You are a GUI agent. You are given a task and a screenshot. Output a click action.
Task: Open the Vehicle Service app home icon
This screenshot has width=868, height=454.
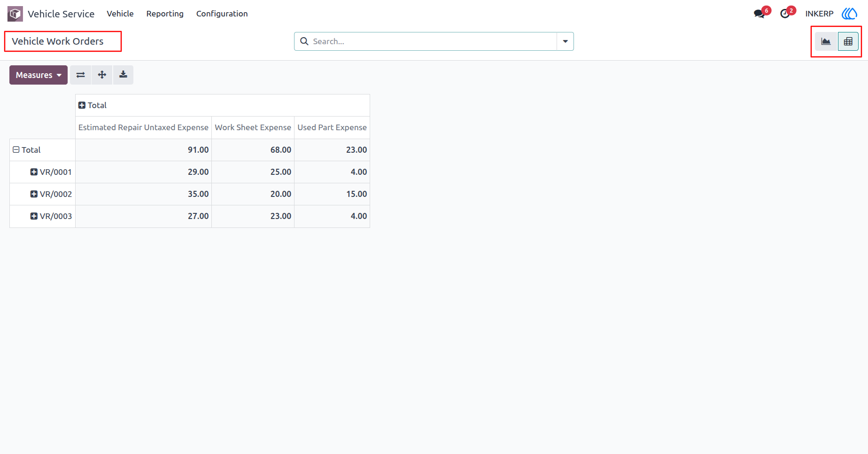coord(15,14)
